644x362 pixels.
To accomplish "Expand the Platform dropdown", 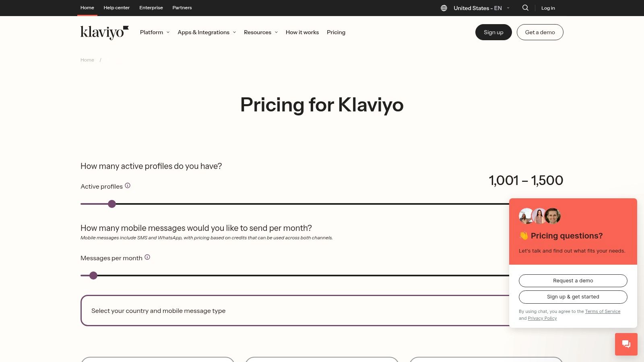I will coord(155,32).
